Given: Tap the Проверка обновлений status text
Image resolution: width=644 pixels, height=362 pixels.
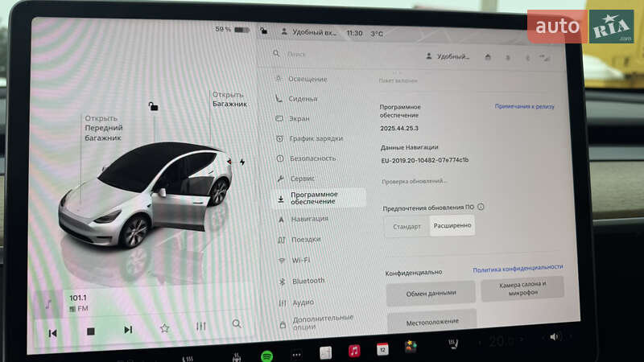Looking at the screenshot, I should [414, 181].
